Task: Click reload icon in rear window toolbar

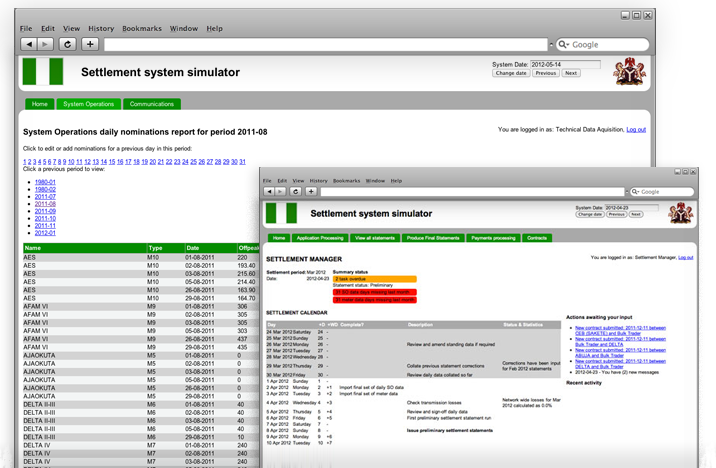Action: [68, 44]
